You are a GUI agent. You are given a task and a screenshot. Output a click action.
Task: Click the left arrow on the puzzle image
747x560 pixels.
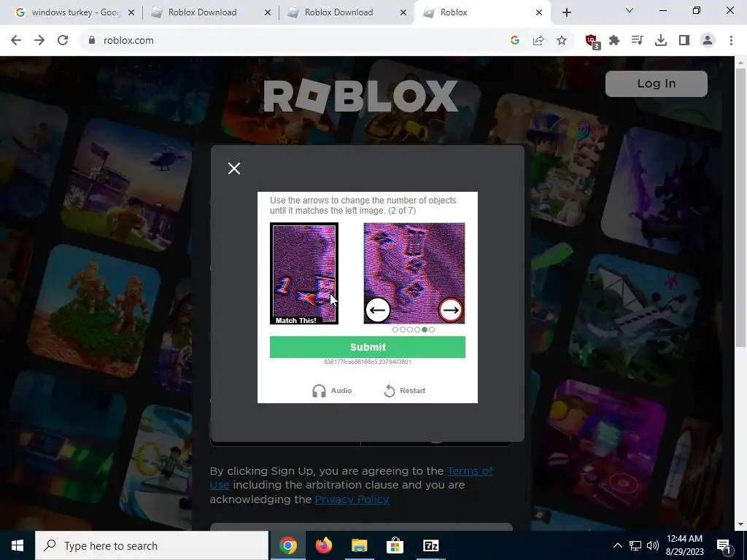[x=378, y=310]
